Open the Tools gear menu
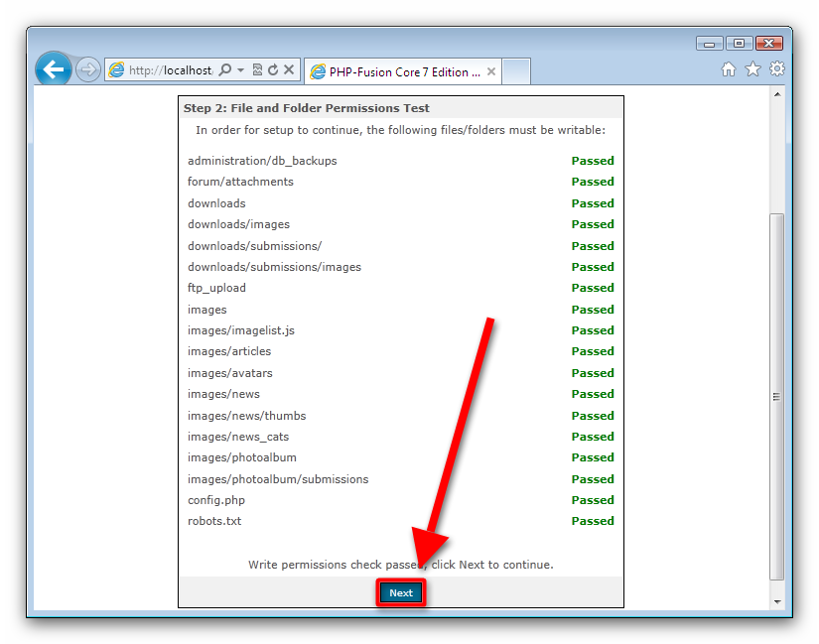 [777, 69]
